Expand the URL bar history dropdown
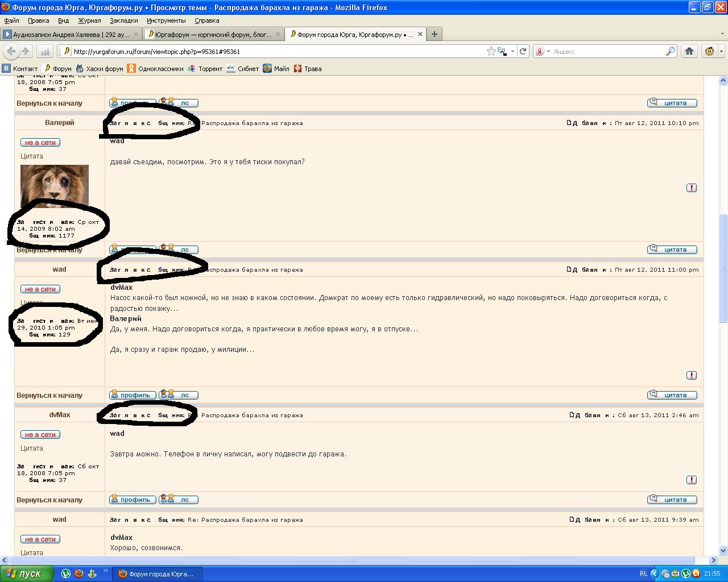The width and height of the screenshot is (728, 582). (x=512, y=51)
